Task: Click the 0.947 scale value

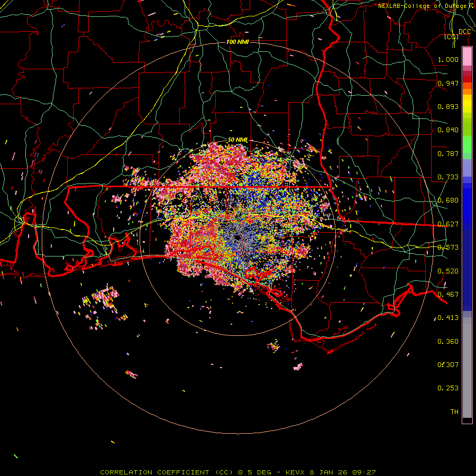Action: 448,83
